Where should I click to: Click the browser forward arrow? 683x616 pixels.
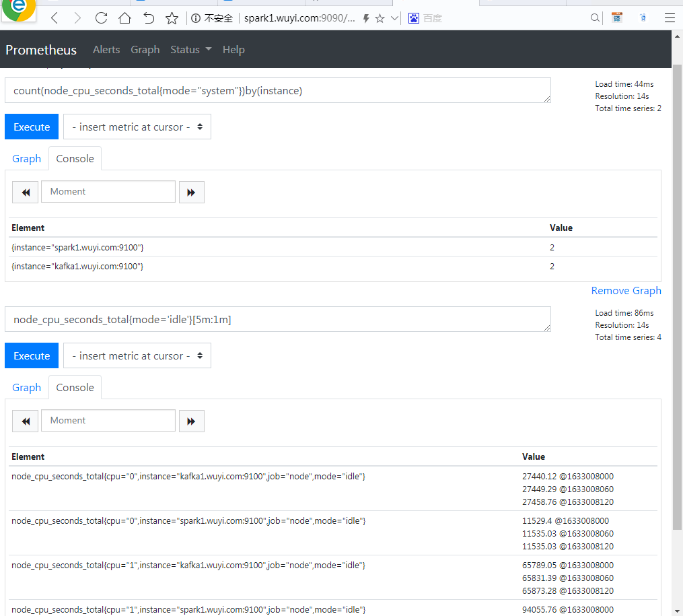pyautogui.click(x=77, y=18)
